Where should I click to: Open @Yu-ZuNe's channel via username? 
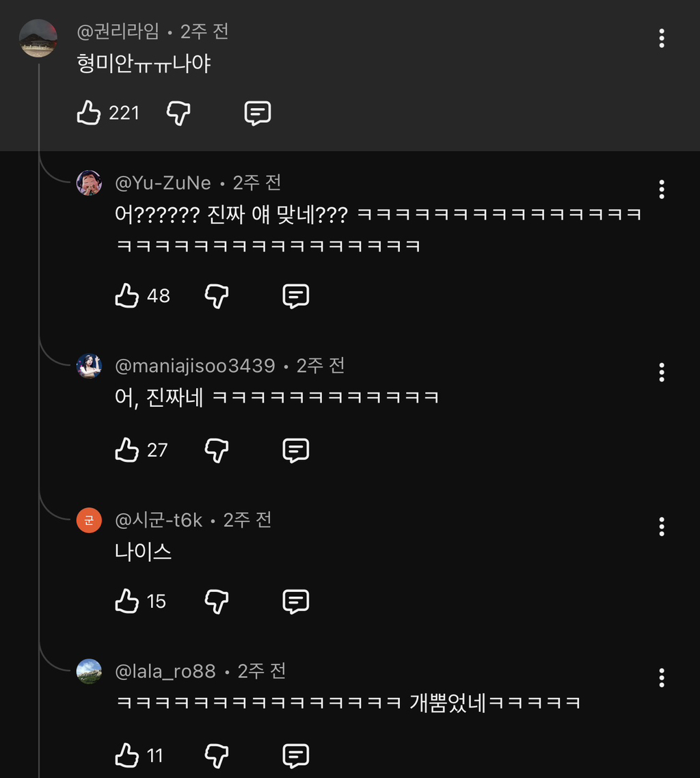point(163,183)
